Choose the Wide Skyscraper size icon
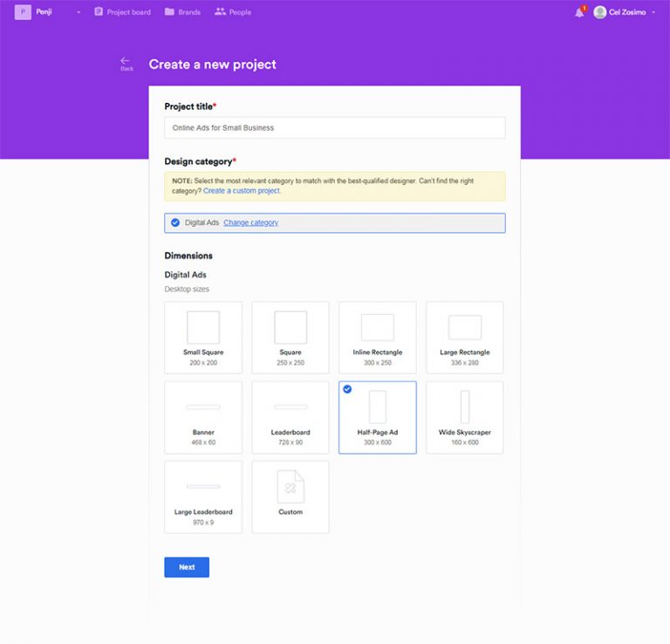The height and width of the screenshot is (644, 670). coord(465,407)
